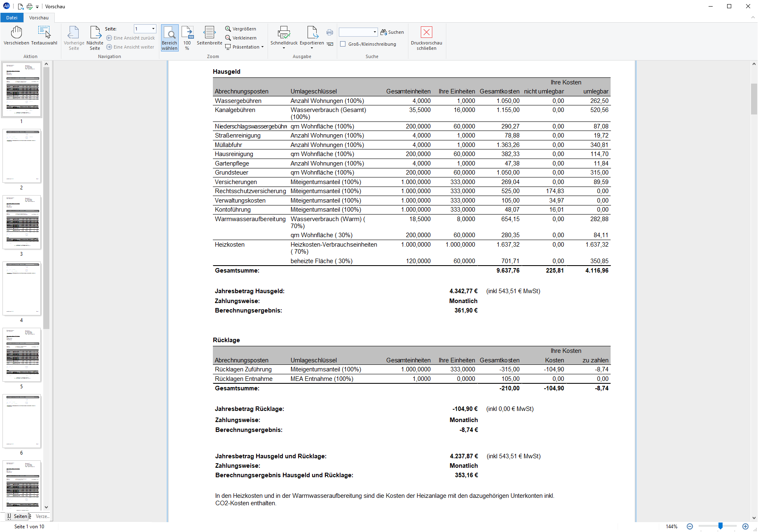Image resolution: width=758 pixels, height=532 pixels.
Task: Click the quick access quick print icon
Action: tap(30, 7)
